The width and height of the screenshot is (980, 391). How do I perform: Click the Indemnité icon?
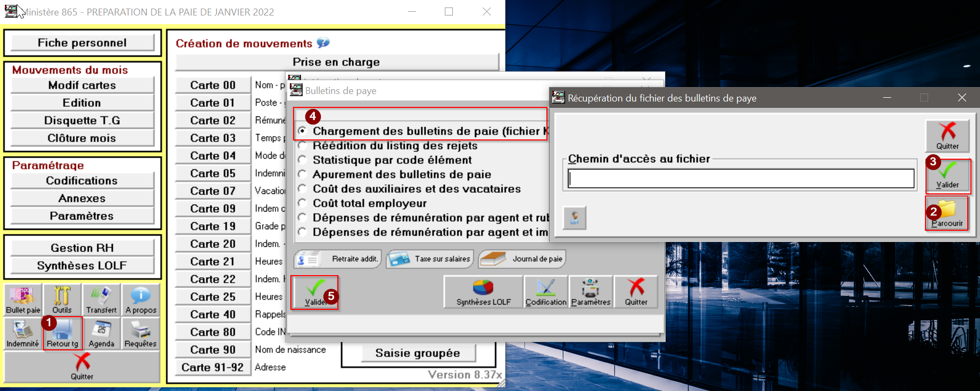[22, 333]
